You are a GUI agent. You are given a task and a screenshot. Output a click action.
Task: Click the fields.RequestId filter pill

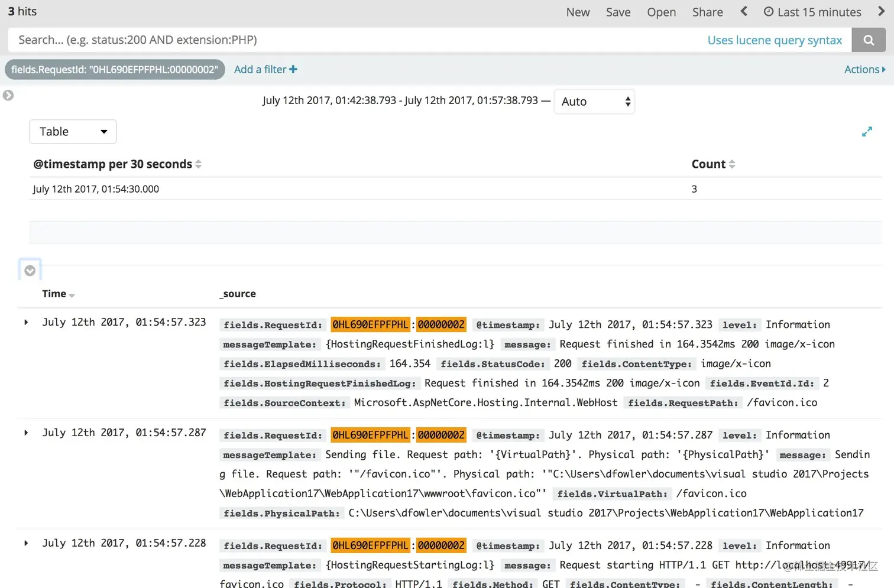[115, 69]
